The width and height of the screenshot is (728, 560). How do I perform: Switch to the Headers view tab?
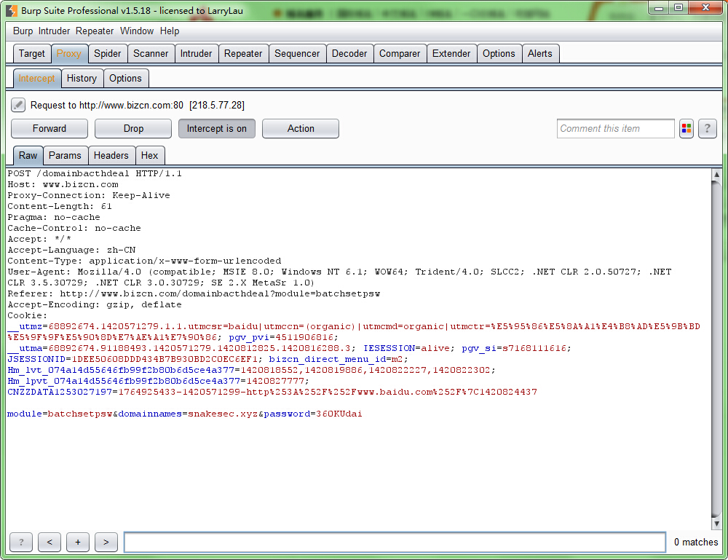tap(111, 155)
